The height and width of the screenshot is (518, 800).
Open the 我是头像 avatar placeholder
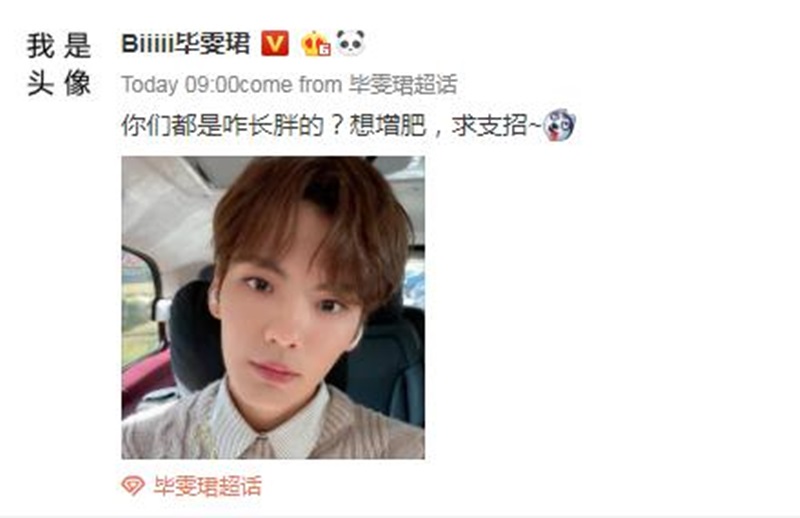coord(59,64)
